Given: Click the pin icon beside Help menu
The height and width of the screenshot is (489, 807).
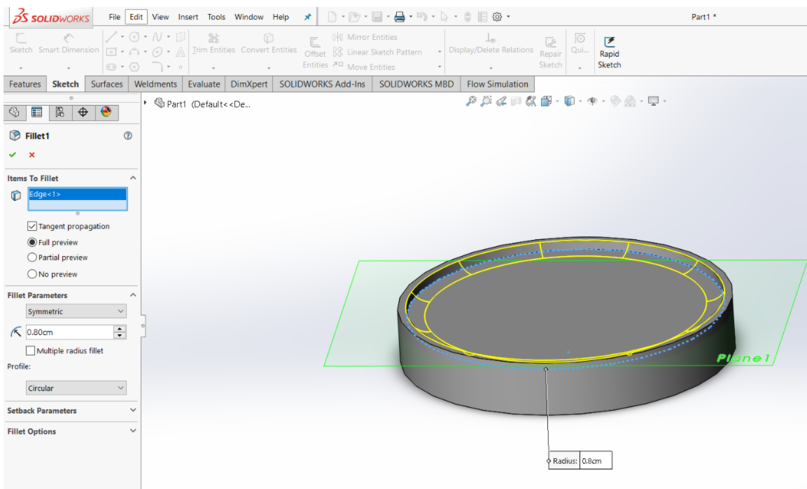Looking at the screenshot, I should (308, 17).
